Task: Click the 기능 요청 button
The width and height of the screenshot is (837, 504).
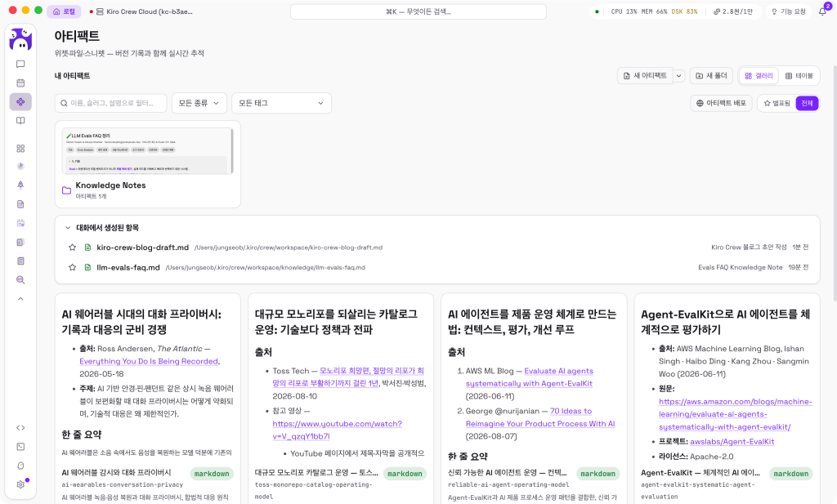Action: coord(789,11)
